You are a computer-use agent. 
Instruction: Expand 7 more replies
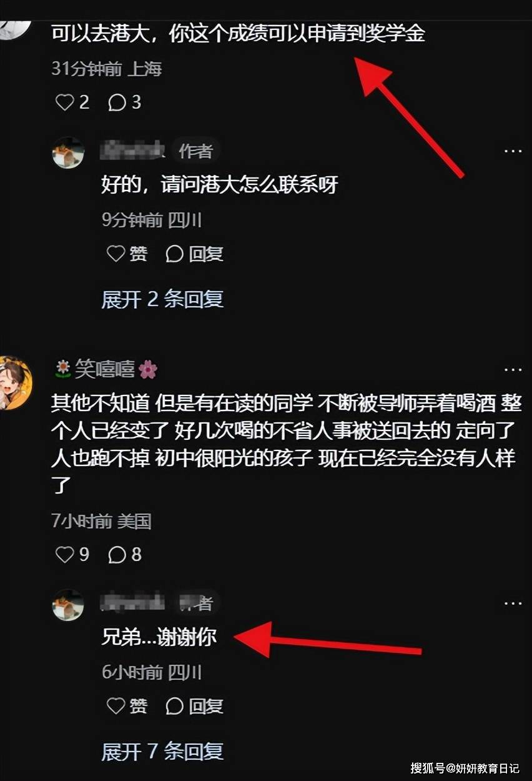tap(162, 752)
